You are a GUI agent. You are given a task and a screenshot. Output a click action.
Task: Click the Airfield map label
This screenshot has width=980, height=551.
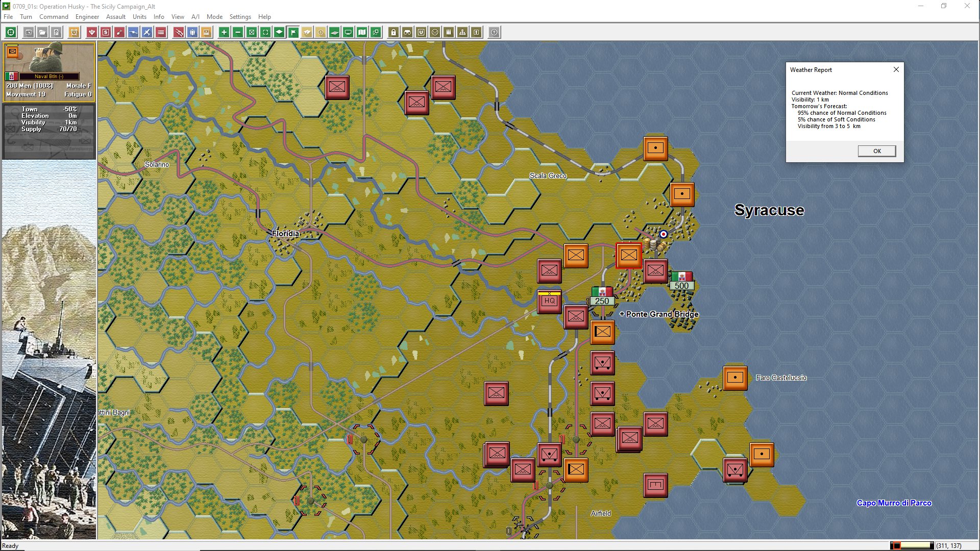tap(601, 513)
